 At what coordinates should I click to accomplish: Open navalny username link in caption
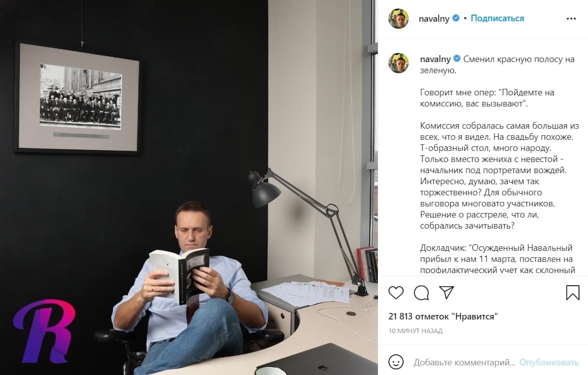tap(435, 59)
